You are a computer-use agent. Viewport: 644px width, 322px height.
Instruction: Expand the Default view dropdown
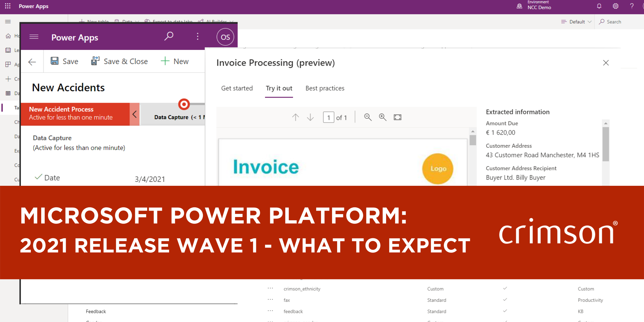coord(576,22)
